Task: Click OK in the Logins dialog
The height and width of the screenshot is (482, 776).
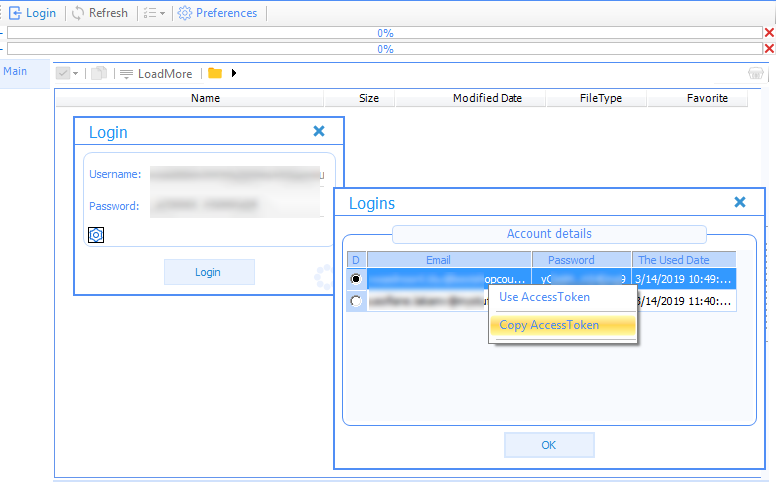Action: 549,445
